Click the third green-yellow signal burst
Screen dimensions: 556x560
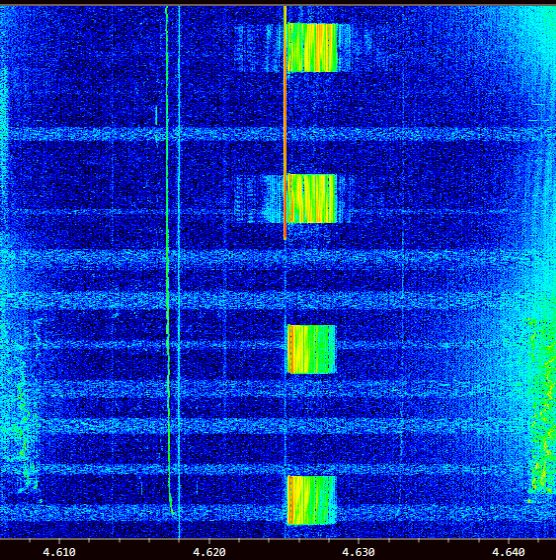click(x=311, y=349)
